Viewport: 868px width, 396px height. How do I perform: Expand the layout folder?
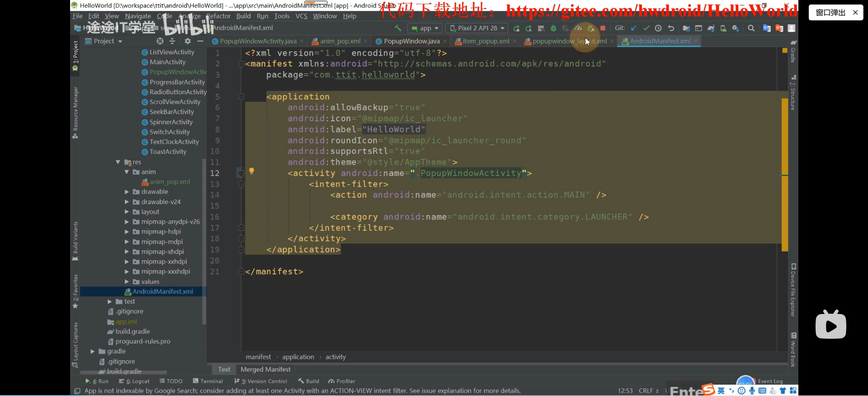point(127,212)
